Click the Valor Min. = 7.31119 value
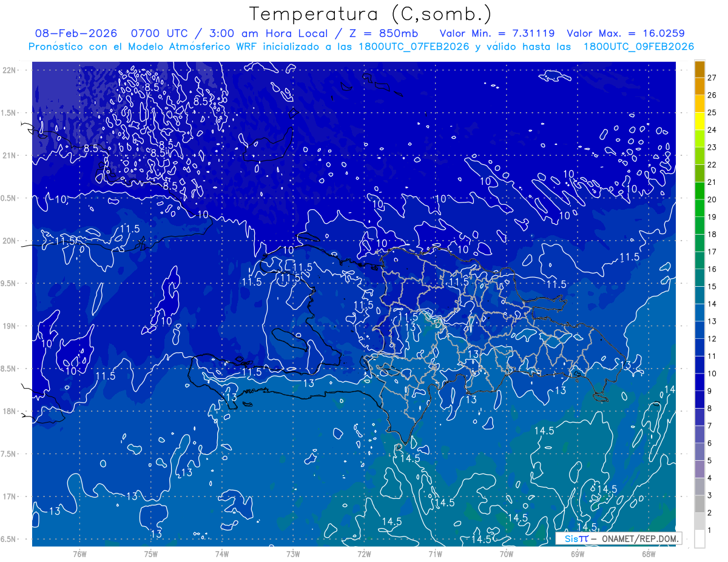728x562 pixels. (x=497, y=33)
